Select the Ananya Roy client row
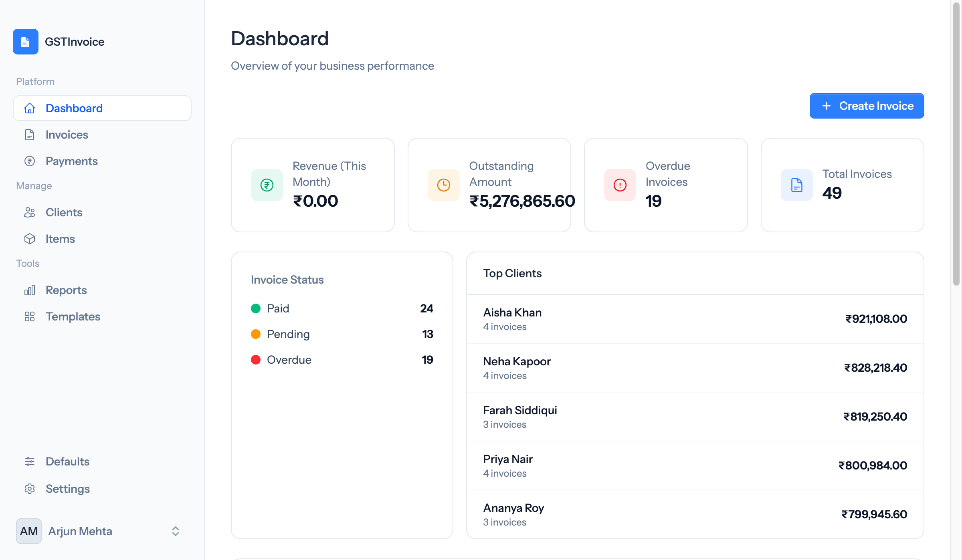Screen dimensions: 962x560 (695, 514)
